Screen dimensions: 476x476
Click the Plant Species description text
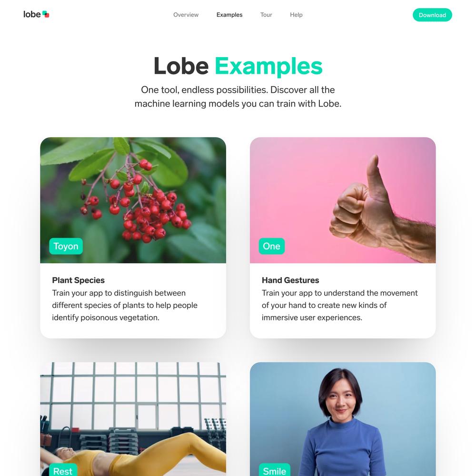click(125, 306)
